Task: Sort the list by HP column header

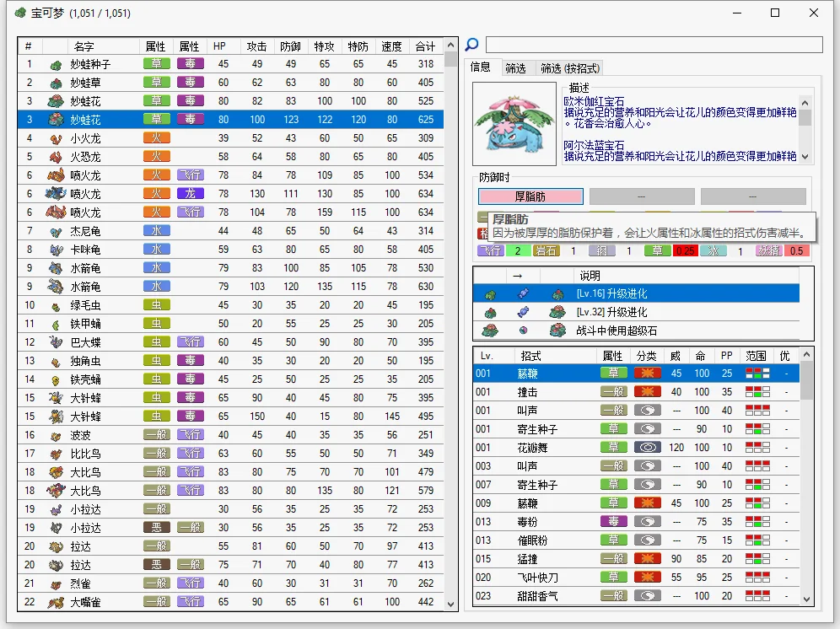Action: click(x=223, y=46)
